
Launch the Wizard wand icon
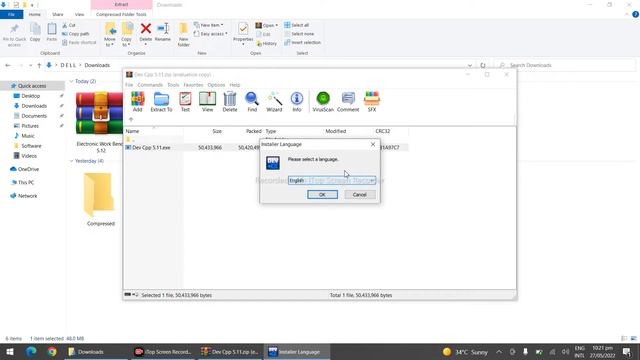click(274, 102)
